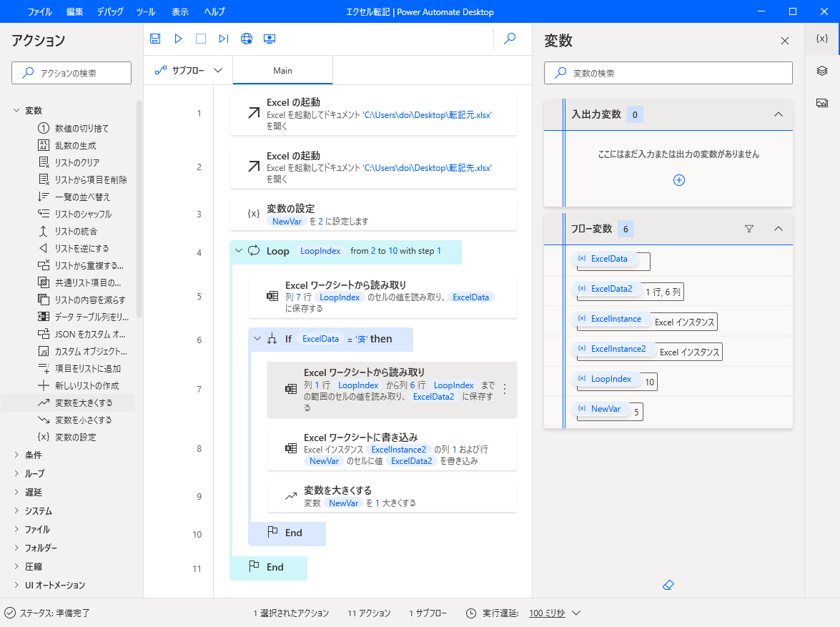Collapse フロー変数 section
The height and width of the screenshot is (627, 840).
(779, 229)
